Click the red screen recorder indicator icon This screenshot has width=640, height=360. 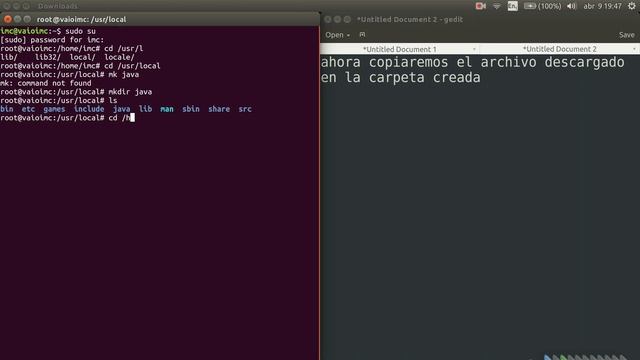pos(480,6)
